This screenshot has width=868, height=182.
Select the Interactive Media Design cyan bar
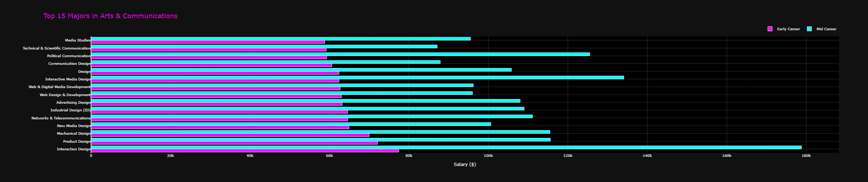(x=357, y=78)
